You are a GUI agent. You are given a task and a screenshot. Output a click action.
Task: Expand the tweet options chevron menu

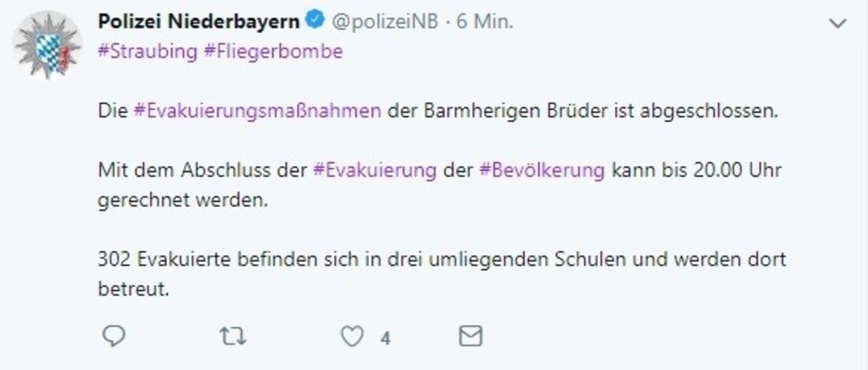click(836, 23)
